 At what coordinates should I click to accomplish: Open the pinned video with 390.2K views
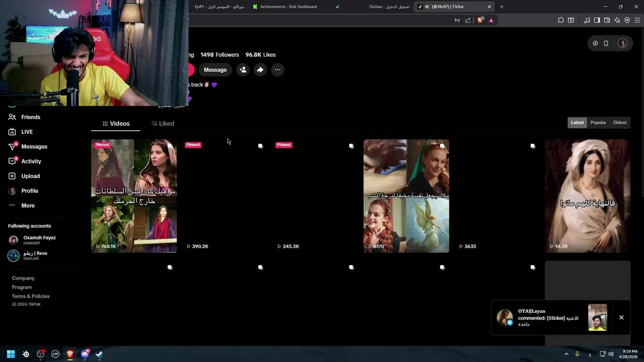(x=224, y=196)
